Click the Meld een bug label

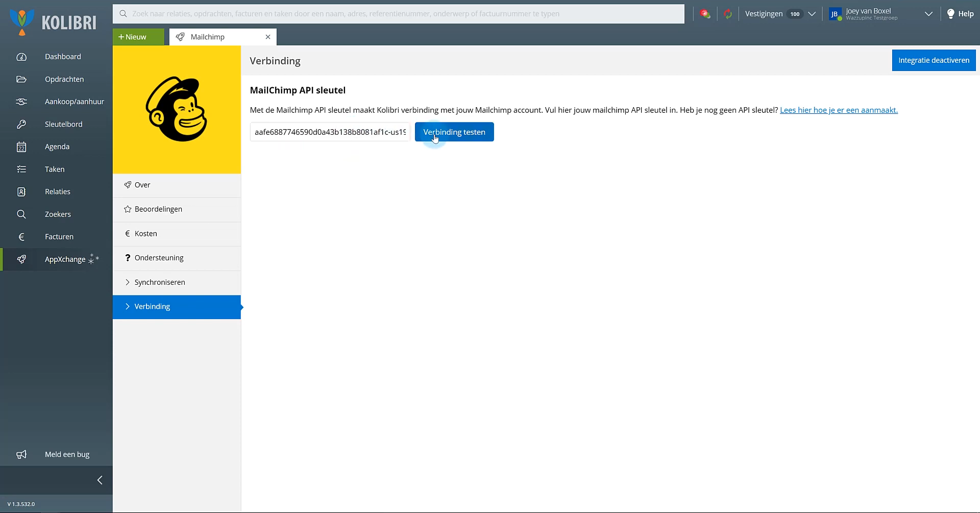click(x=67, y=454)
